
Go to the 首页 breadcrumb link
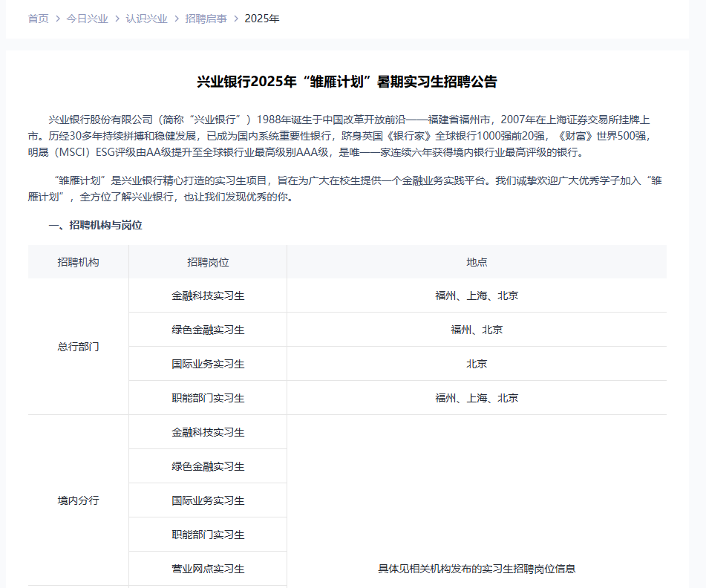point(39,19)
